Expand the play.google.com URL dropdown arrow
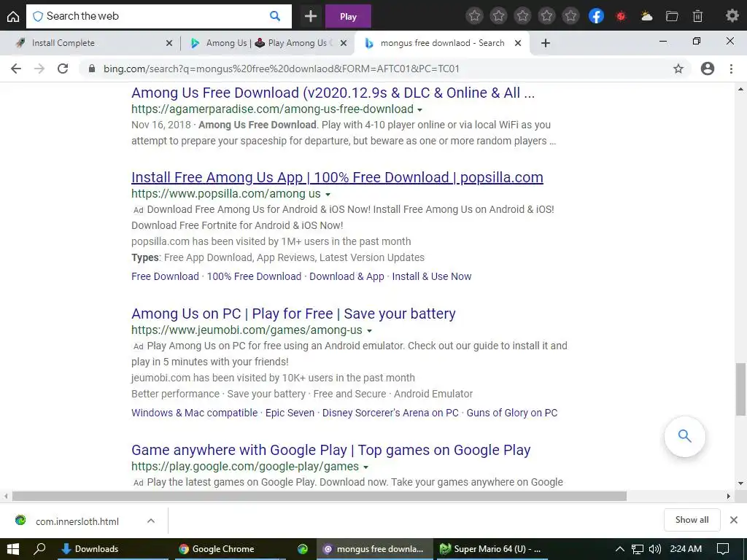The image size is (747, 560). click(365, 467)
